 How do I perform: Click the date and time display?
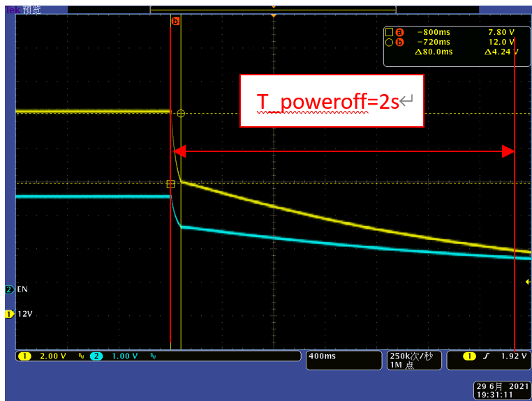(x=501, y=390)
